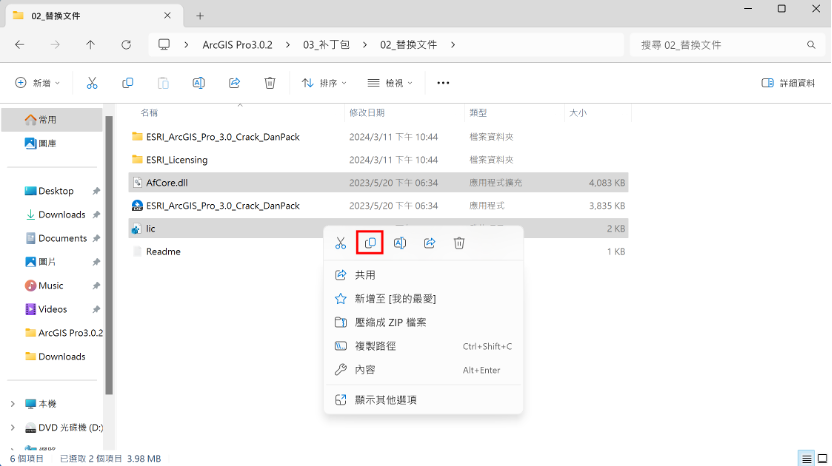
Task: Choose 顯示其他選項 from context menu
Action: click(423, 400)
